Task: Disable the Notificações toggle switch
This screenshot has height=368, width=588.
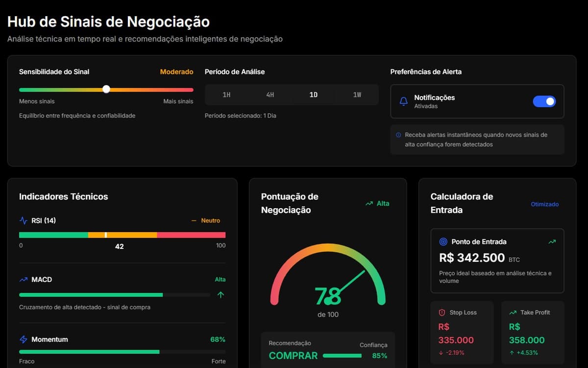Action: (544, 101)
